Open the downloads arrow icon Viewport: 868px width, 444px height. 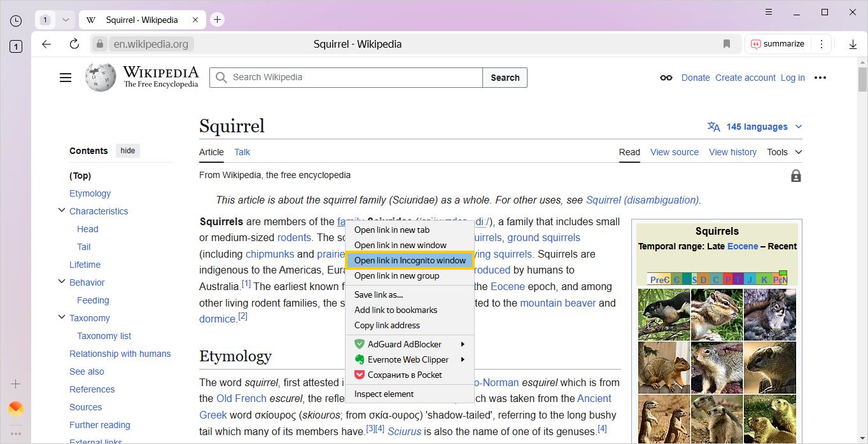[853, 44]
